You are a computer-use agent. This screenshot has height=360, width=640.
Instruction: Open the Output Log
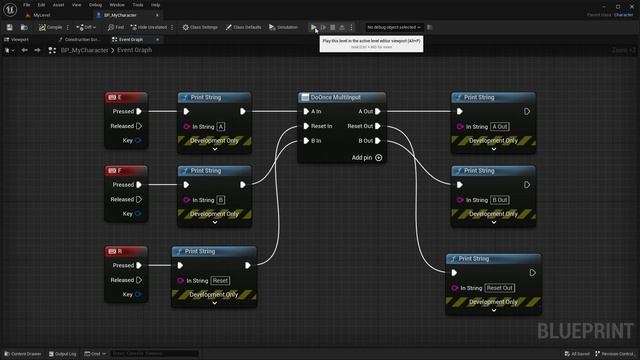pos(62,354)
